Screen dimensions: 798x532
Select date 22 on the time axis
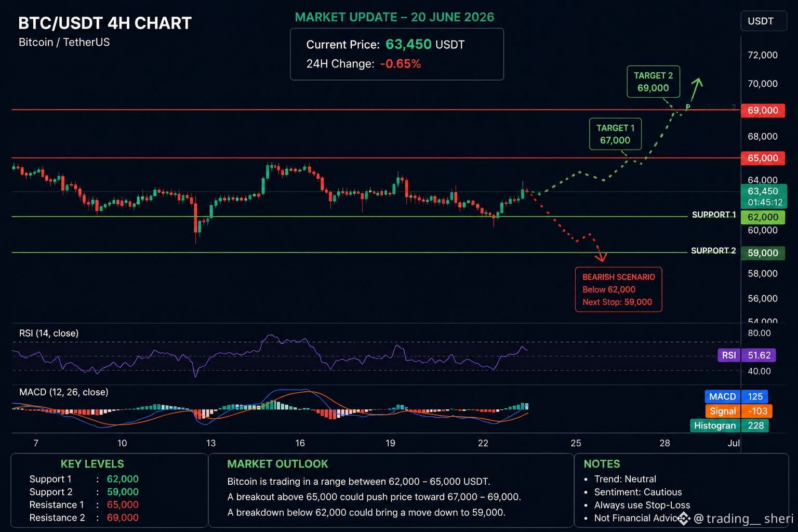tap(483, 443)
